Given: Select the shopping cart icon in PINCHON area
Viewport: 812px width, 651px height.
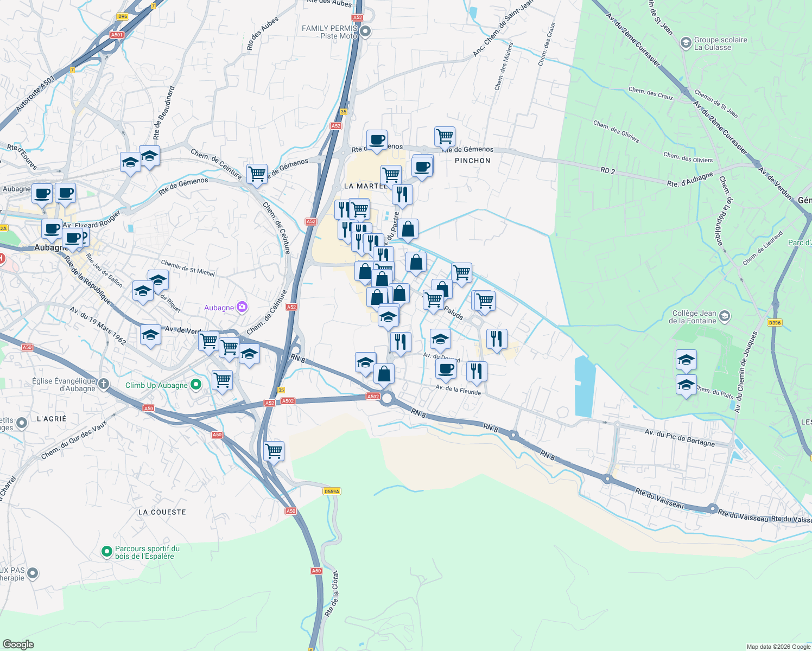Looking at the screenshot, I should click(x=444, y=136).
